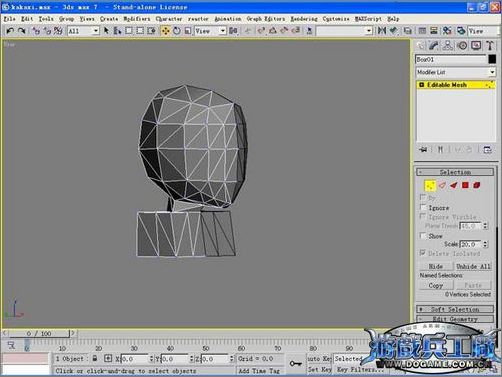Open the Display command panel tab

tap(476, 46)
